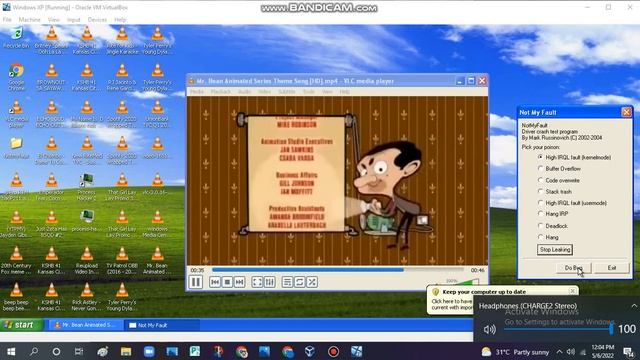Click VLC next media button
Screen dimensions: 640x360
pyautogui.click(x=240, y=282)
